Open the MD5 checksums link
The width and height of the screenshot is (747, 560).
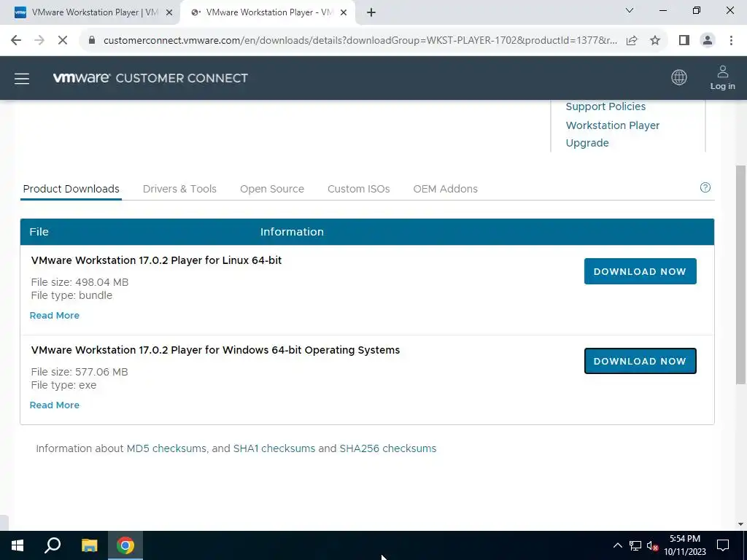point(166,448)
